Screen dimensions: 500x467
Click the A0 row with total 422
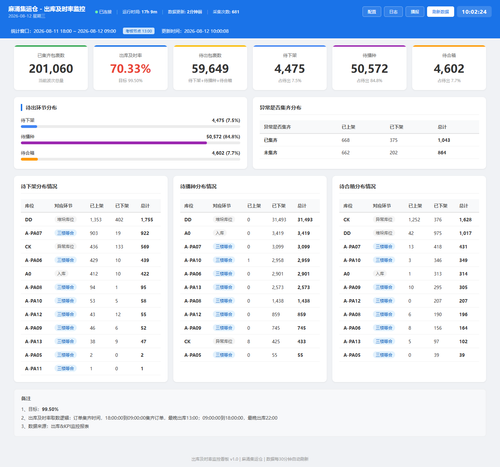(91, 274)
